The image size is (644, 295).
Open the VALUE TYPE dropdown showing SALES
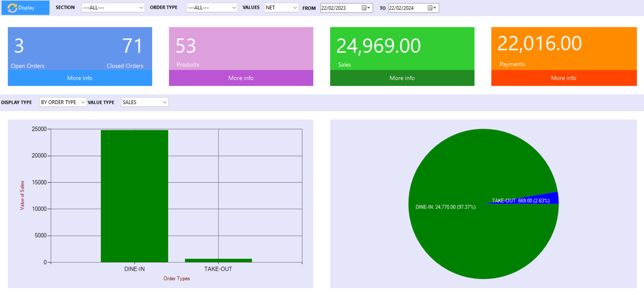165,102
